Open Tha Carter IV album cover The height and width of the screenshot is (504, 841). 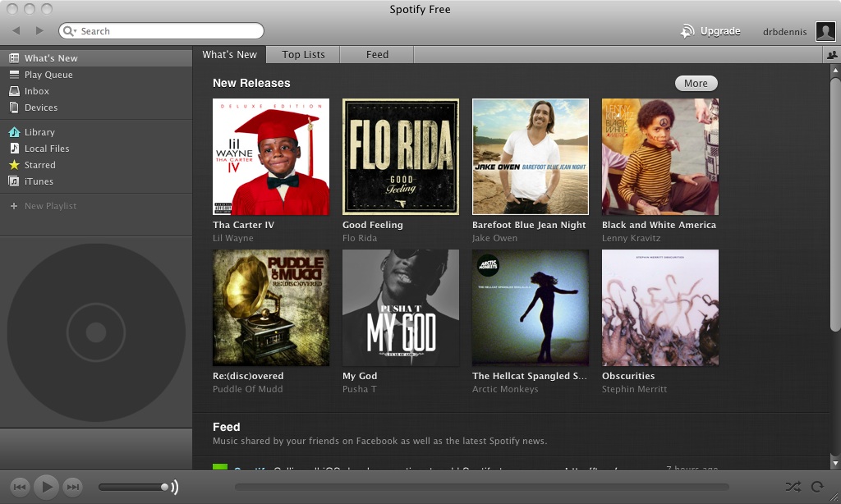point(271,157)
